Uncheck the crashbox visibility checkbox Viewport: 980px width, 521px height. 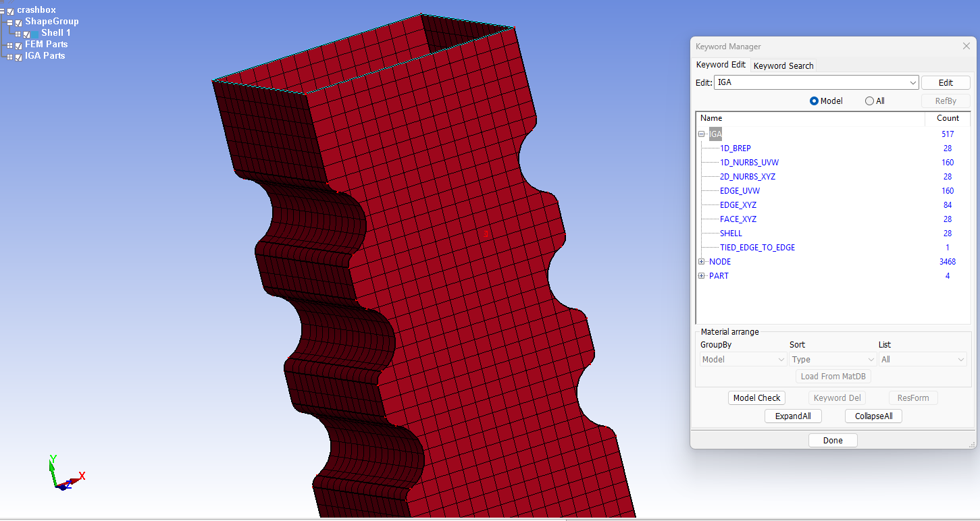coord(10,11)
